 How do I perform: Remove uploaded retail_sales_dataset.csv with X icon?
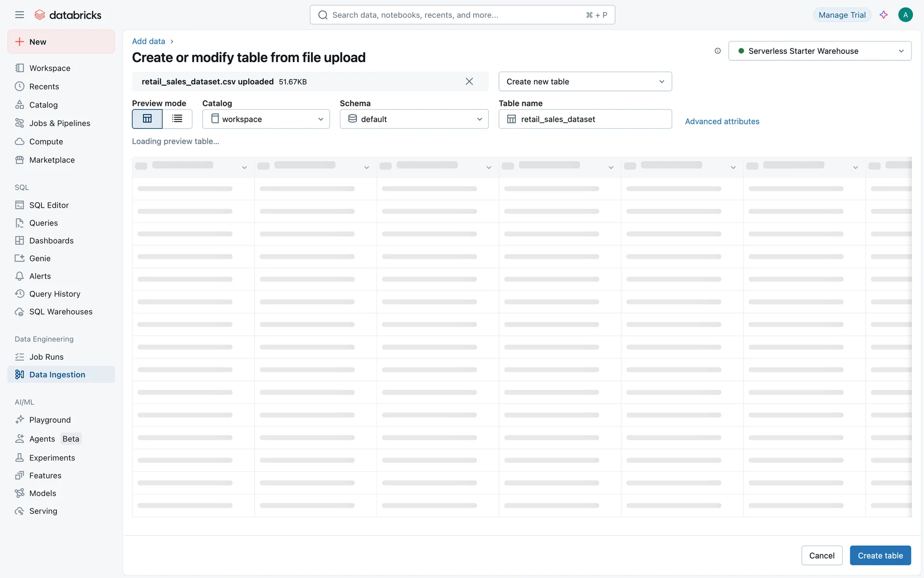(469, 82)
